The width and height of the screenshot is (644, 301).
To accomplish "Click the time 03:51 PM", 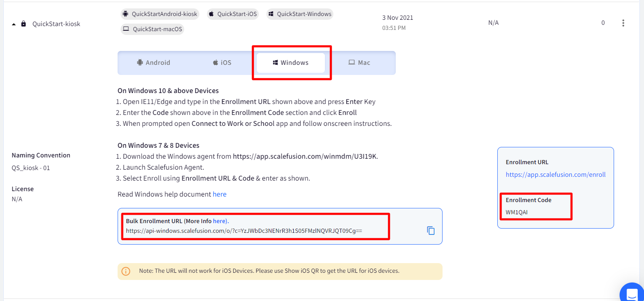I will tap(394, 28).
